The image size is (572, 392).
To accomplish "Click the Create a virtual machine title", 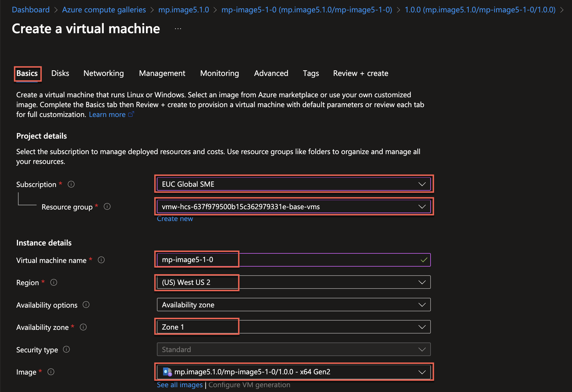I will tap(86, 29).
